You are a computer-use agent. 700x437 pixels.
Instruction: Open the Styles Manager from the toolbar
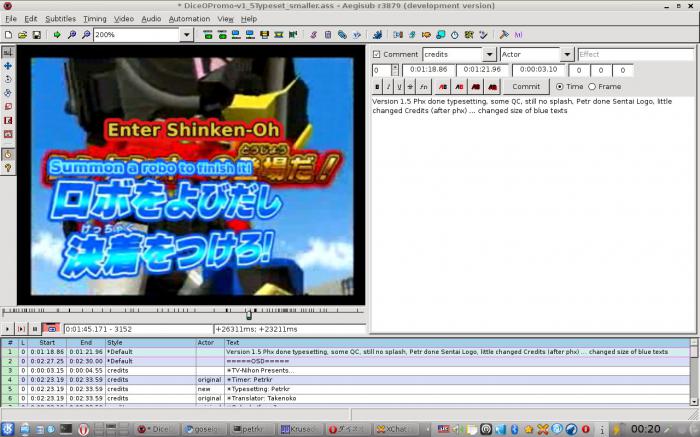tap(313, 34)
